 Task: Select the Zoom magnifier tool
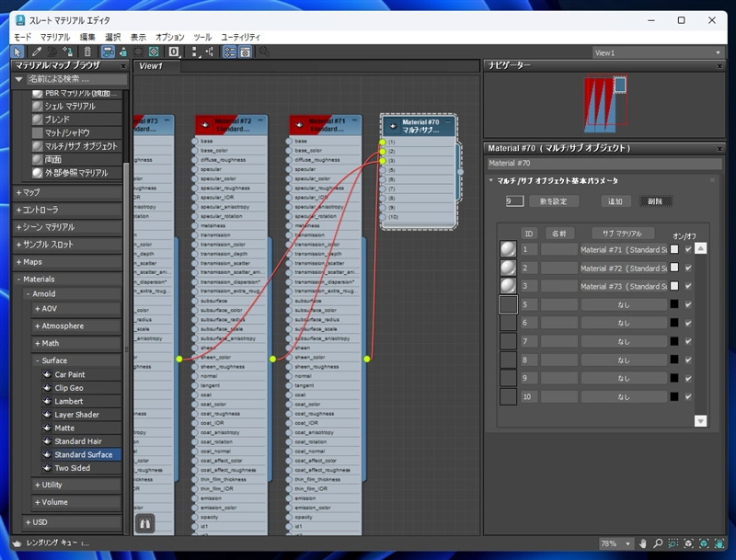click(x=658, y=543)
